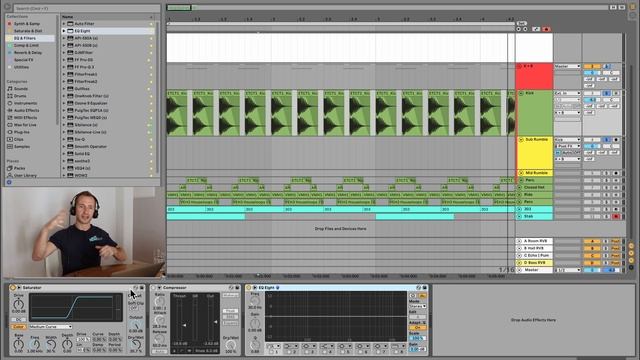
Task: Open K+R track output routing Master dropdown
Action: (567, 66)
